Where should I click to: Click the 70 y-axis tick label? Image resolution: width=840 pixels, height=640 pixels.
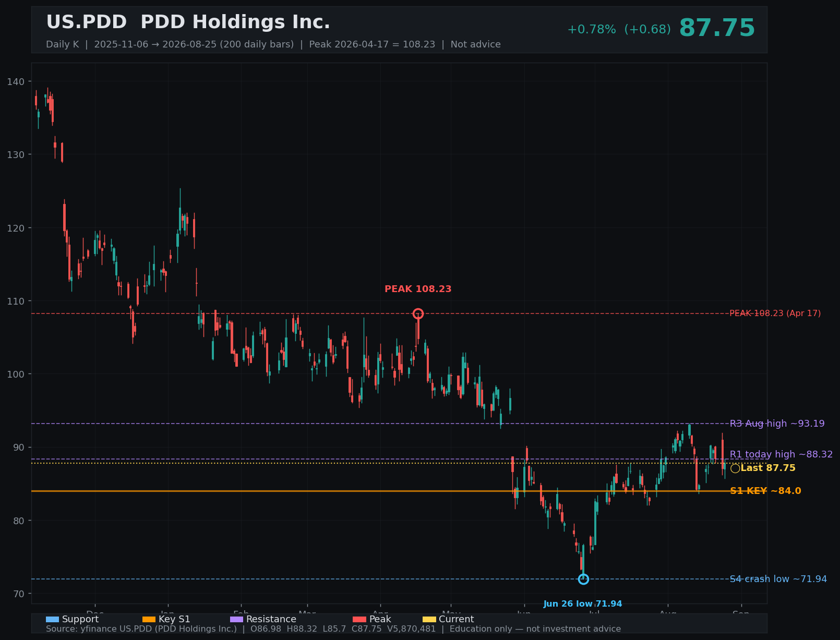18,594
